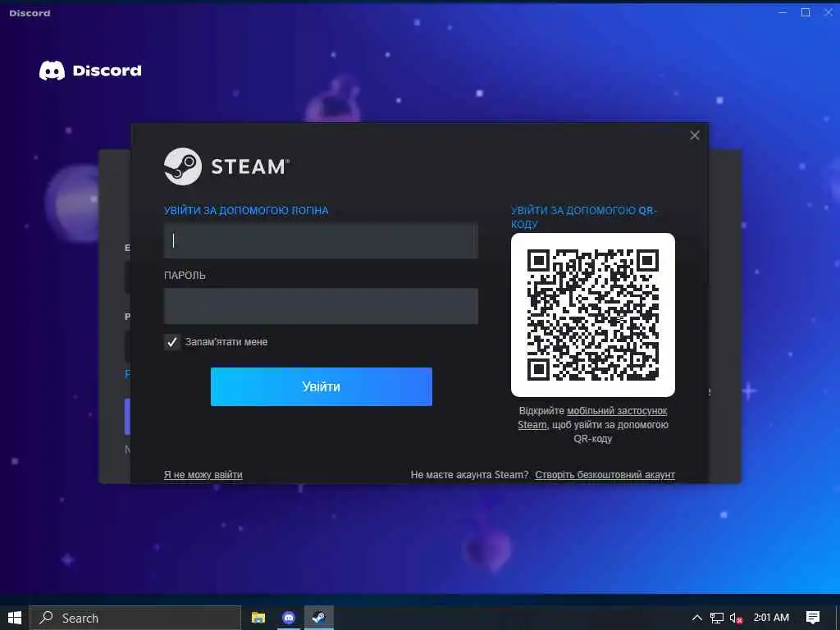Minimize the Discord window

tap(783, 12)
